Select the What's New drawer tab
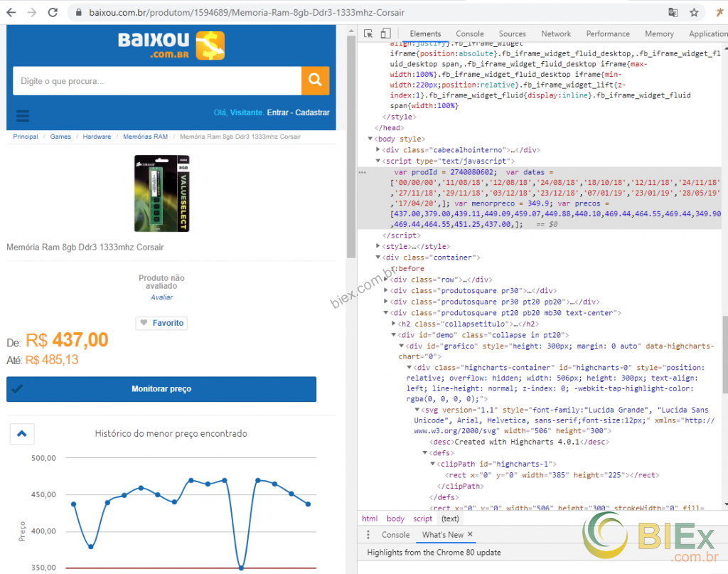The height and width of the screenshot is (574, 728). (442, 535)
